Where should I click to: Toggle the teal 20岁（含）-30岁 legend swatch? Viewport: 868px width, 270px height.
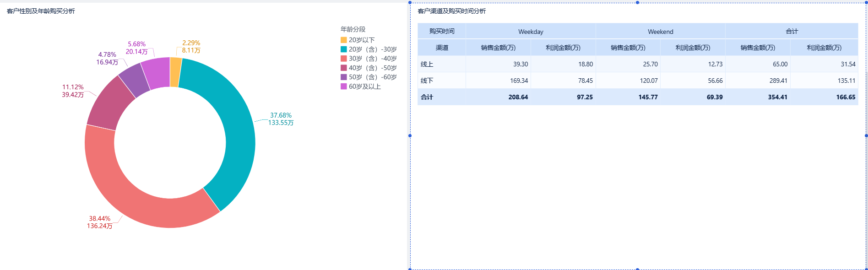pyautogui.click(x=343, y=49)
